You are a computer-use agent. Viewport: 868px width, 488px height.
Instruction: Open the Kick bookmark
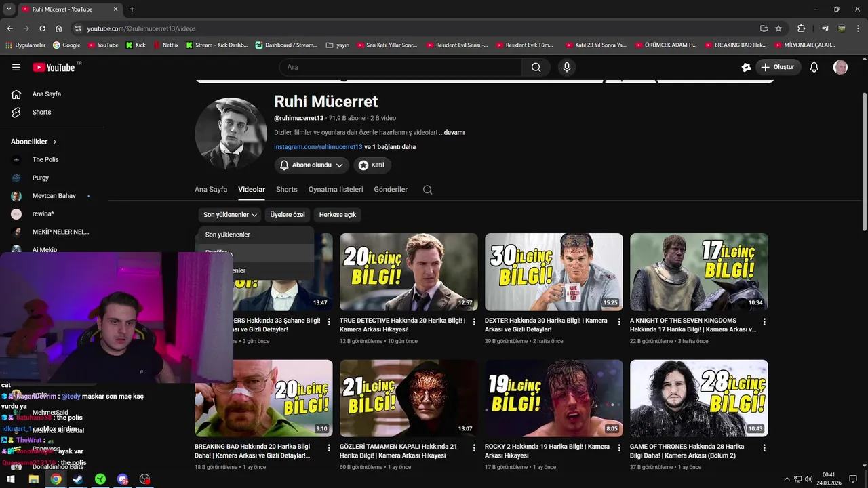click(135, 45)
